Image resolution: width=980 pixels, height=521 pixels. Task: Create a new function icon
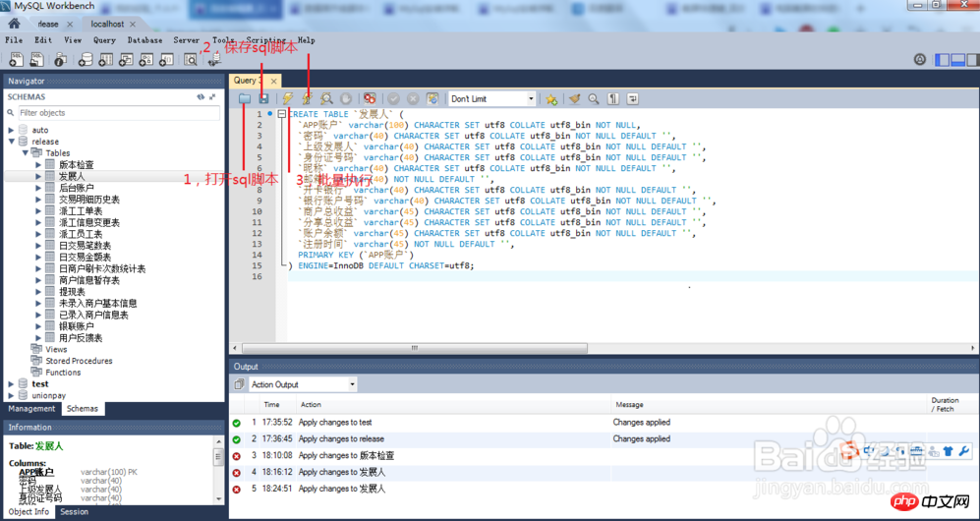pyautogui.click(x=165, y=59)
